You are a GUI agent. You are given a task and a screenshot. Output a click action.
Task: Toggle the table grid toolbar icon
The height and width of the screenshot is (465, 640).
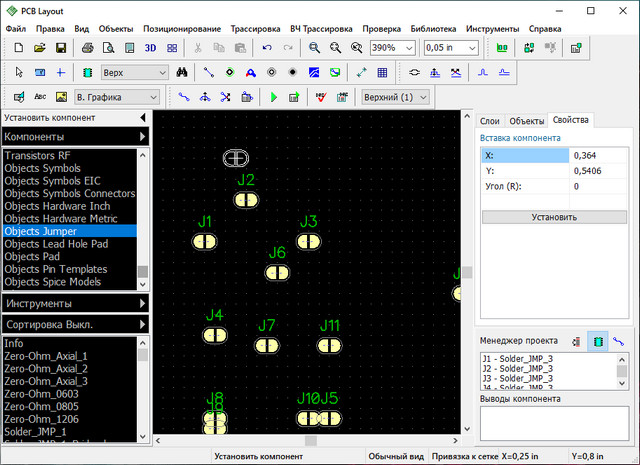point(381,72)
